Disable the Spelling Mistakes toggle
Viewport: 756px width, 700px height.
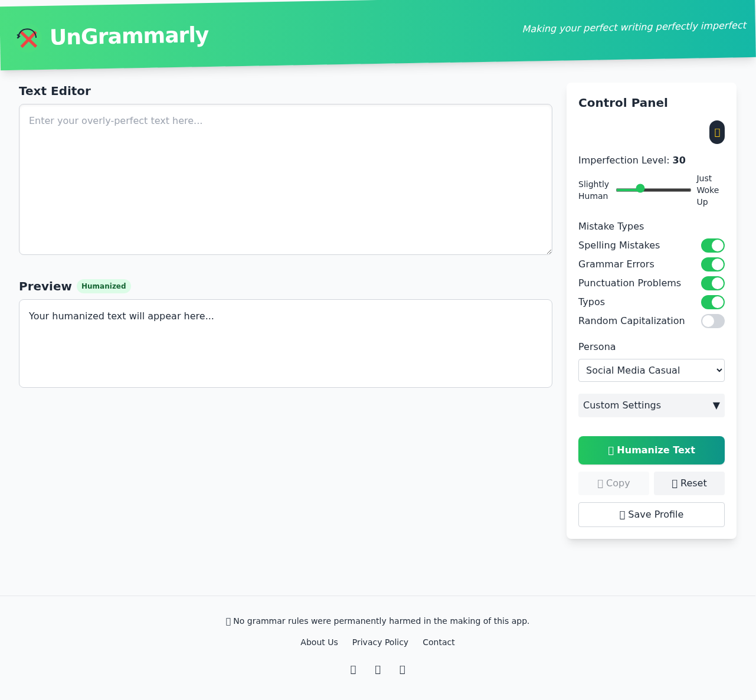(712, 246)
